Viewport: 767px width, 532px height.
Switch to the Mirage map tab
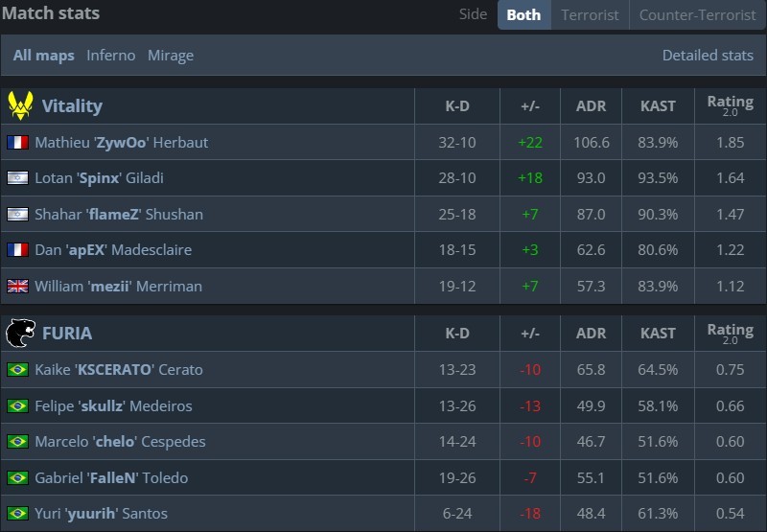pos(171,56)
